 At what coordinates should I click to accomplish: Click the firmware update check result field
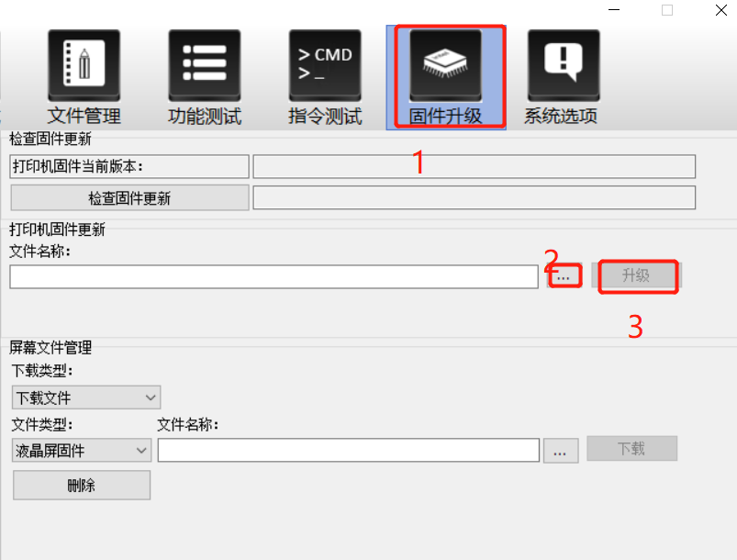[475, 197]
